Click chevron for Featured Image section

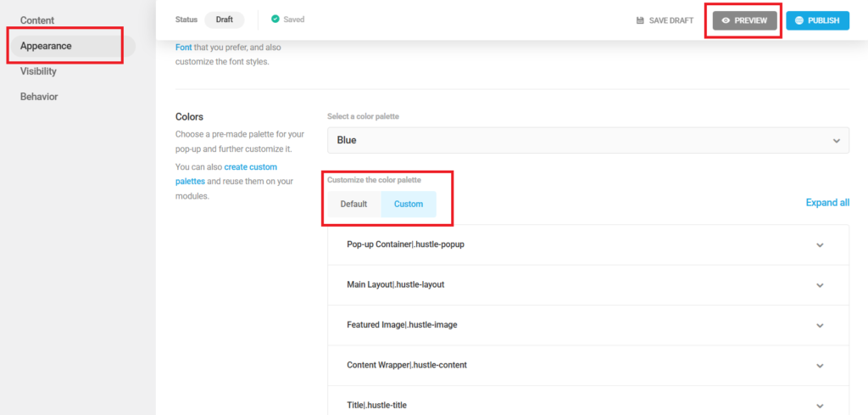click(x=820, y=326)
